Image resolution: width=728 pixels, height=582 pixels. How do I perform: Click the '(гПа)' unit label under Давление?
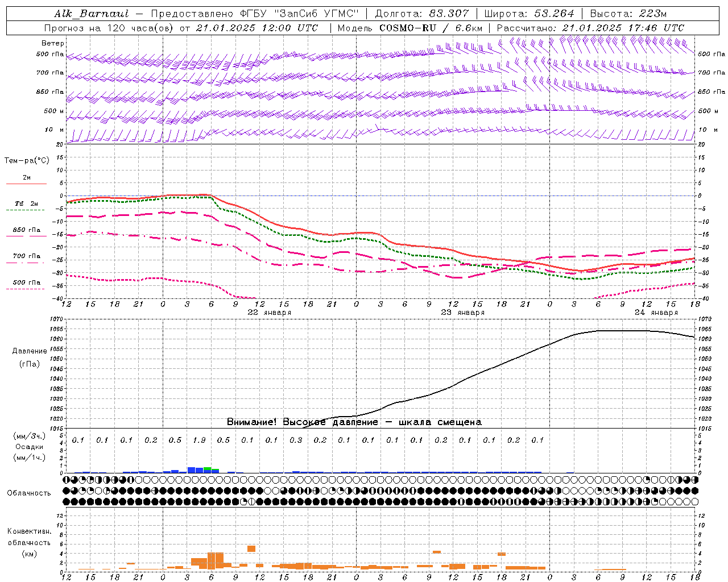click(30, 364)
